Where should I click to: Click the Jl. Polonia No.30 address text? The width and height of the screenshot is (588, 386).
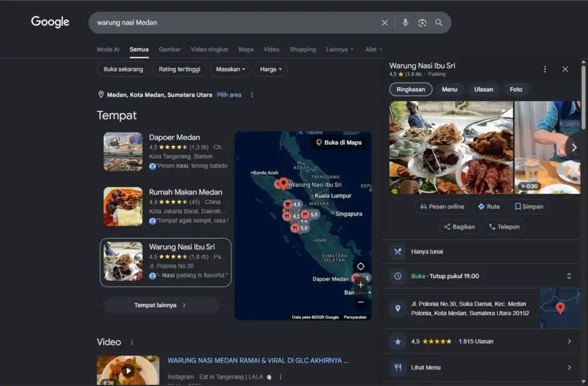pos(470,308)
